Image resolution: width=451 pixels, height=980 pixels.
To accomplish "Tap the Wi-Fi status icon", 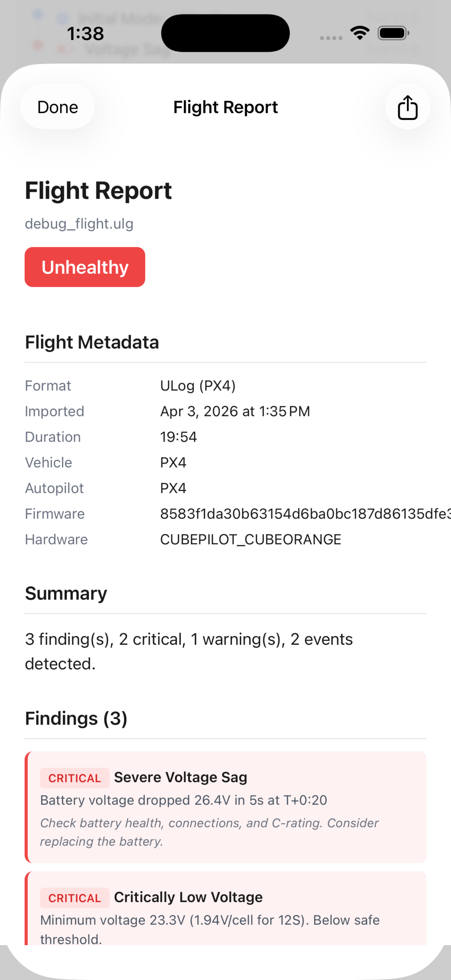I will coord(360,33).
